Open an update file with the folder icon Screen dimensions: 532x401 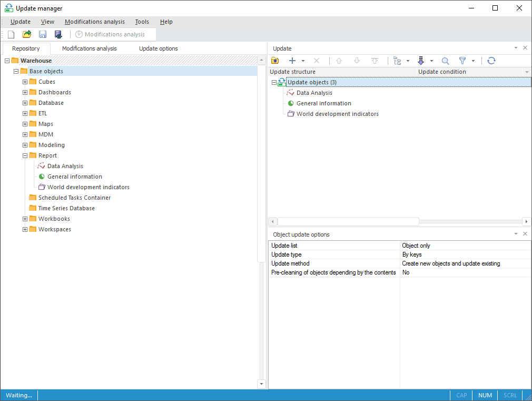point(27,34)
